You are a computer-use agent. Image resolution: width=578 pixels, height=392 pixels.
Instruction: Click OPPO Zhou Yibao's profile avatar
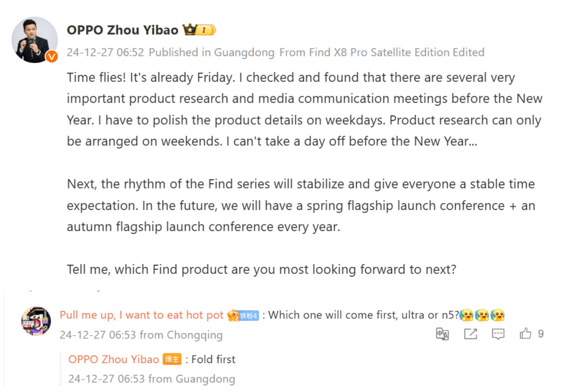pyautogui.click(x=35, y=40)
